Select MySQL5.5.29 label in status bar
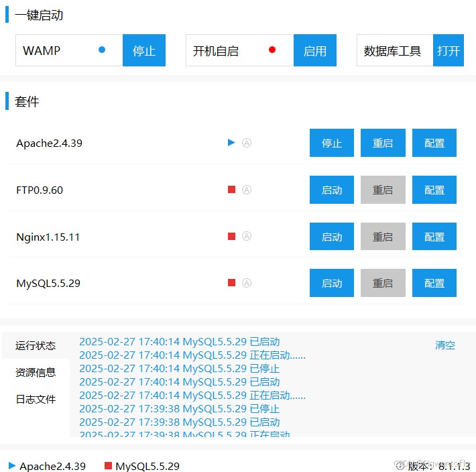476x472 pixels. pos(147,466)
